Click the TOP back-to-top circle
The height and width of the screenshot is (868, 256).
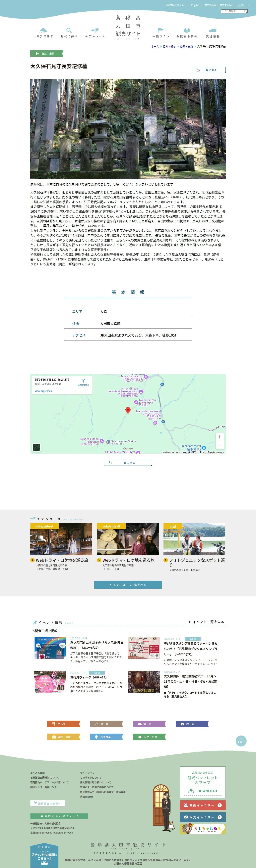241,741
